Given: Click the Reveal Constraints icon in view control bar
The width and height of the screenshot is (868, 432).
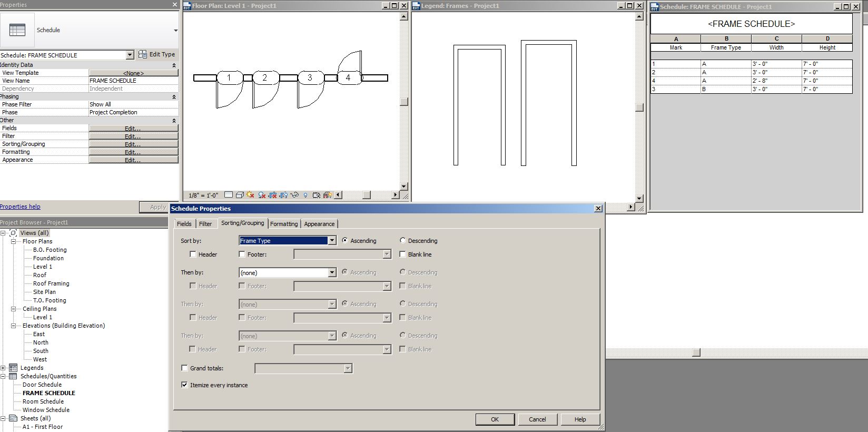Looking at the screenshot, I should pos(327,195).
